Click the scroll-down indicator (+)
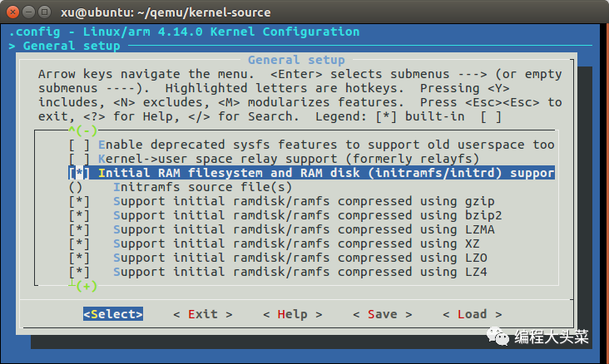609x364 pixels. point(87,287)
